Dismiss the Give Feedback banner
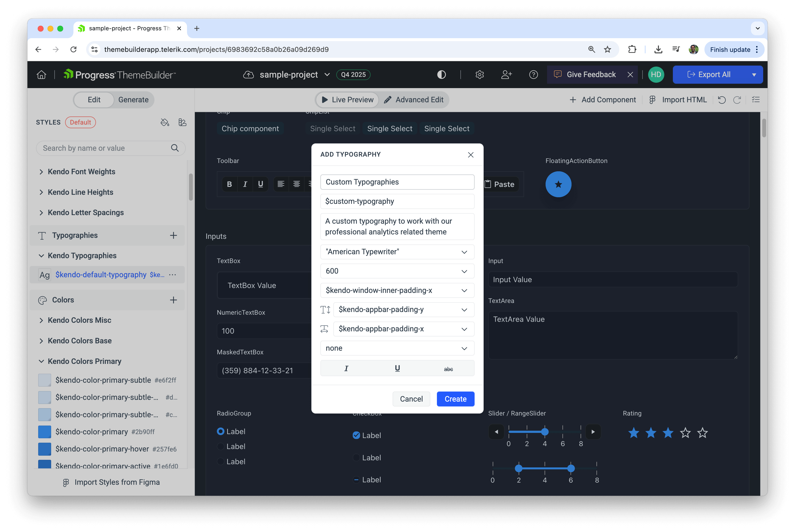Viewport: 795px width, 532px height. click(630, 75)
